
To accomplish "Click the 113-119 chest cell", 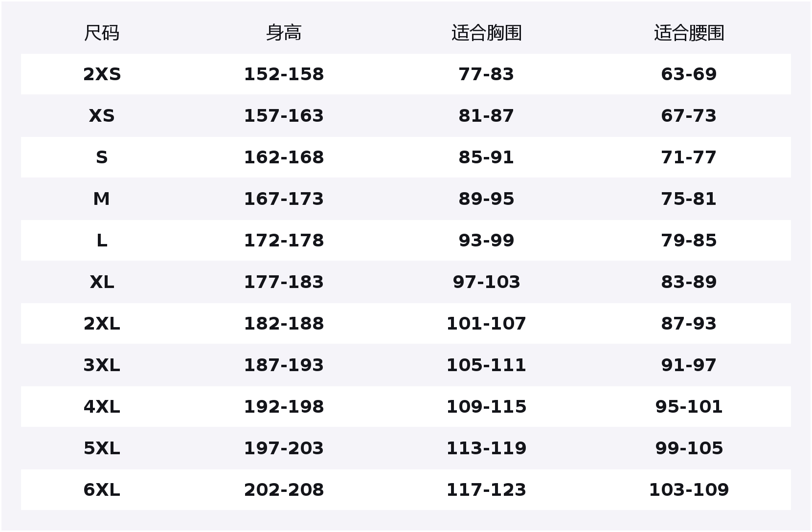I will coord(486,448).
